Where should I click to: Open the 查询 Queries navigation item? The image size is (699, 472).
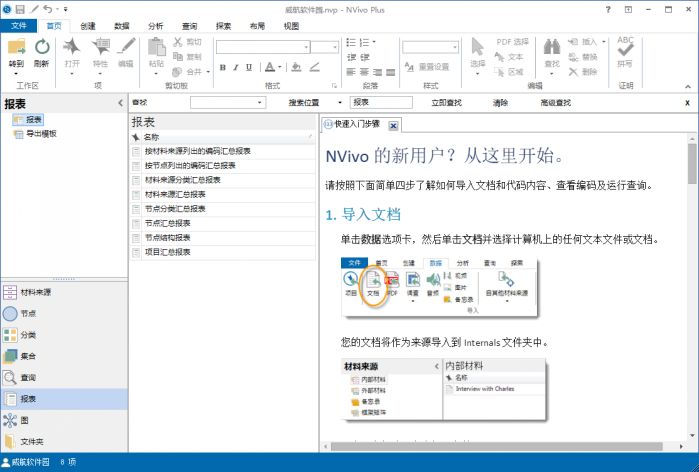[64, 378]
